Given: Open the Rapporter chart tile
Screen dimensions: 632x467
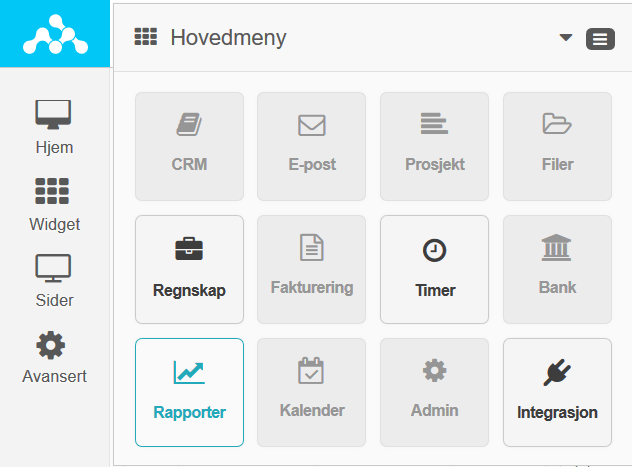Looking at the screenshot, I should point(189,392).
